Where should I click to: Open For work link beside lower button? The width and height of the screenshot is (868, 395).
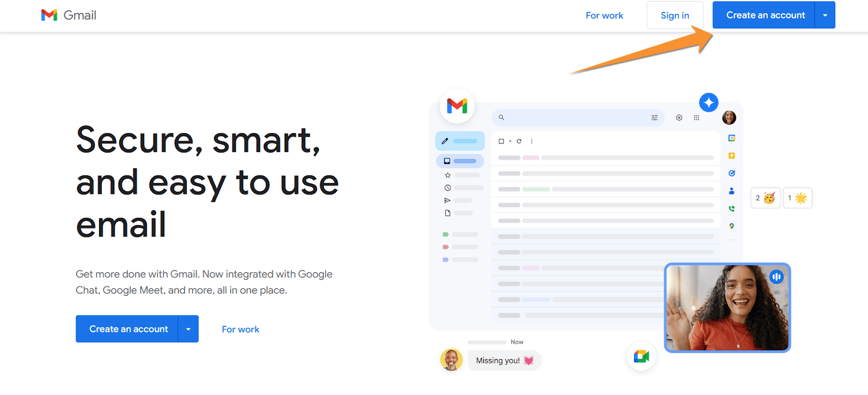[x=241, y=330]
